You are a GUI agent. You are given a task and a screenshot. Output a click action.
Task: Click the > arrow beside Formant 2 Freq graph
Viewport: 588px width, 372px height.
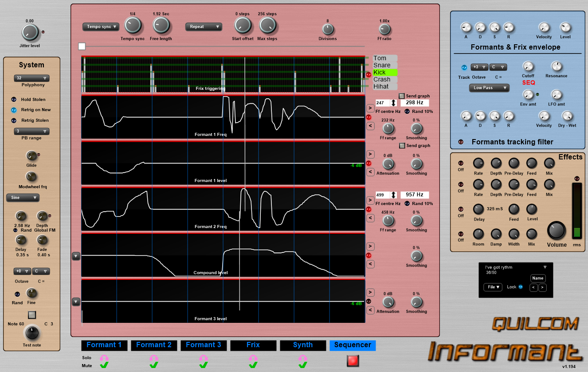click(x=370, y=200)
